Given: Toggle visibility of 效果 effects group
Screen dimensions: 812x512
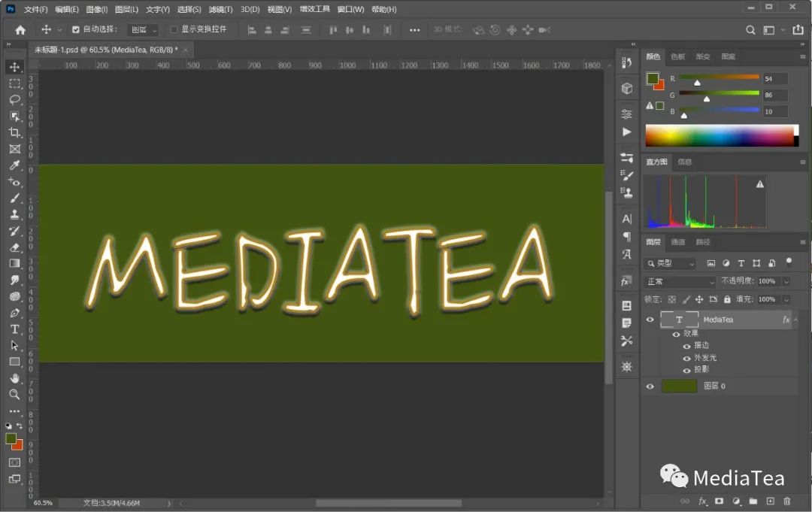Looking at the screenshot, I should [x=676, y=334].
